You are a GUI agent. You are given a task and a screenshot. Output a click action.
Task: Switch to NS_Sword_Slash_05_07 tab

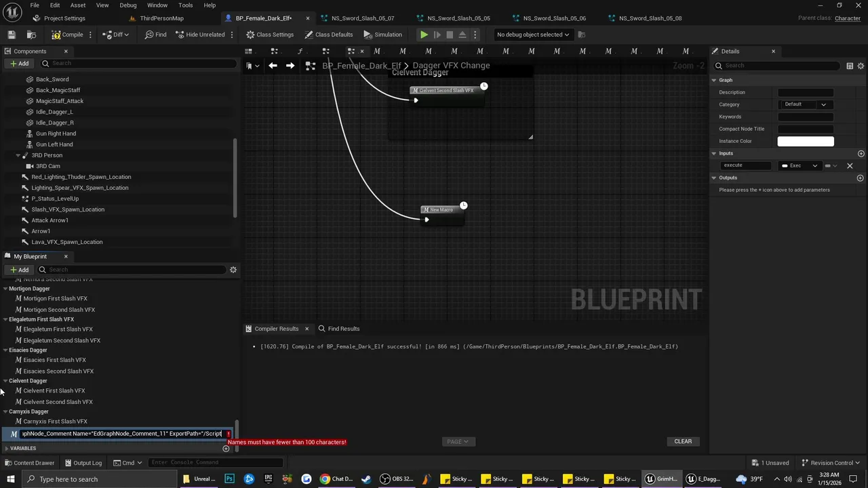pyautogui.click(x=363, y=18)
